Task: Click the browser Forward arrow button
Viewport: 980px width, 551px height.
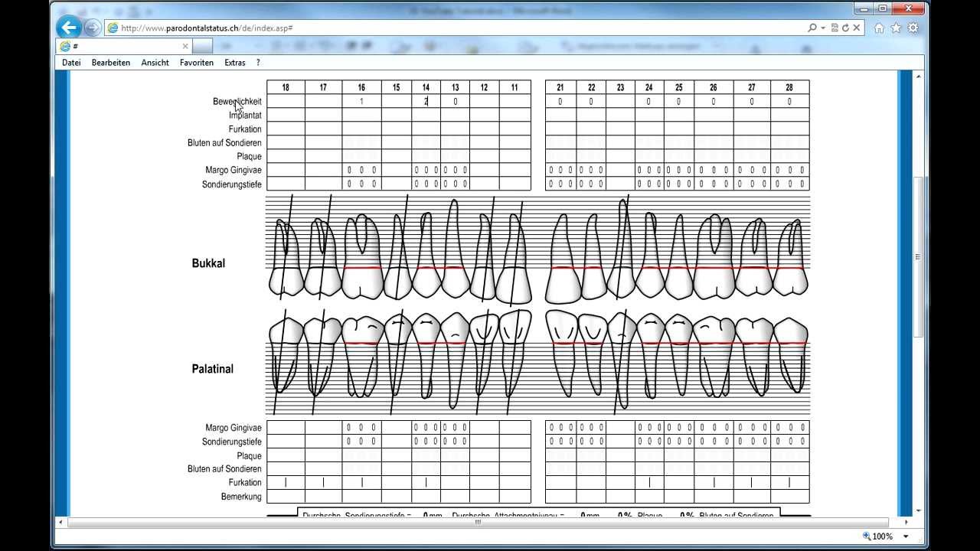Action: [93, 28]
